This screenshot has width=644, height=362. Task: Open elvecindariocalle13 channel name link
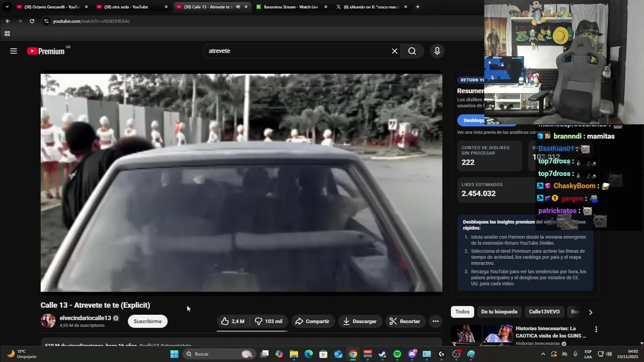85,318
